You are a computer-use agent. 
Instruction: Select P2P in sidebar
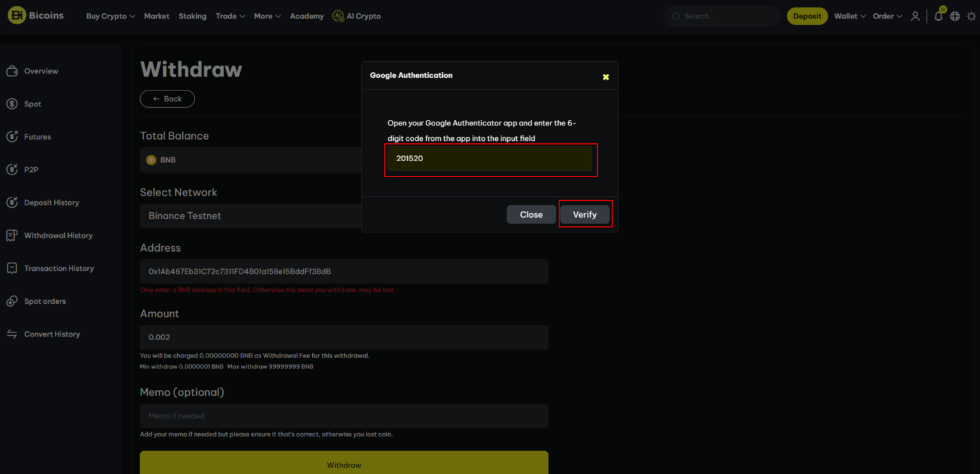(x=31, y=169)
